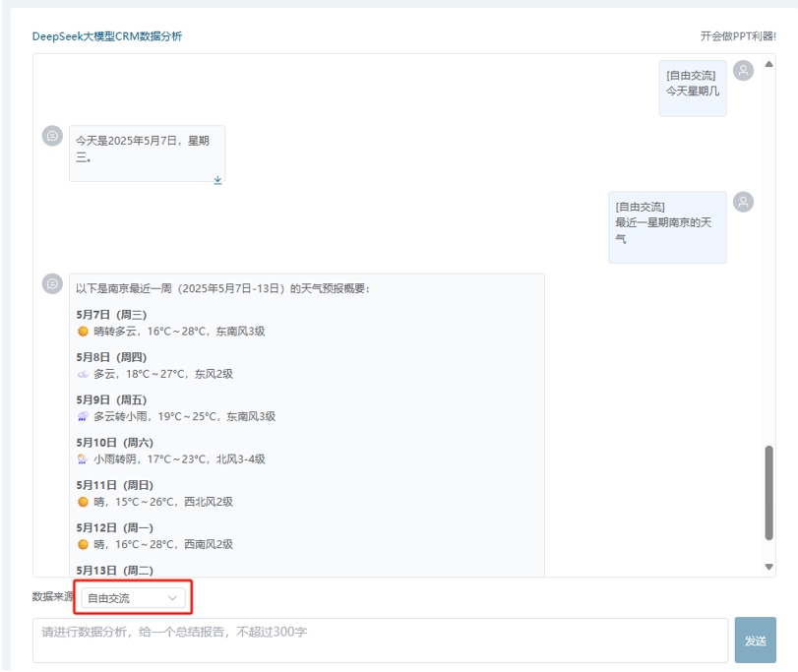Click the chevron arrow in 自由交流 dropdown
This screenshot has width=798, height=672.
tap(172, 598)
